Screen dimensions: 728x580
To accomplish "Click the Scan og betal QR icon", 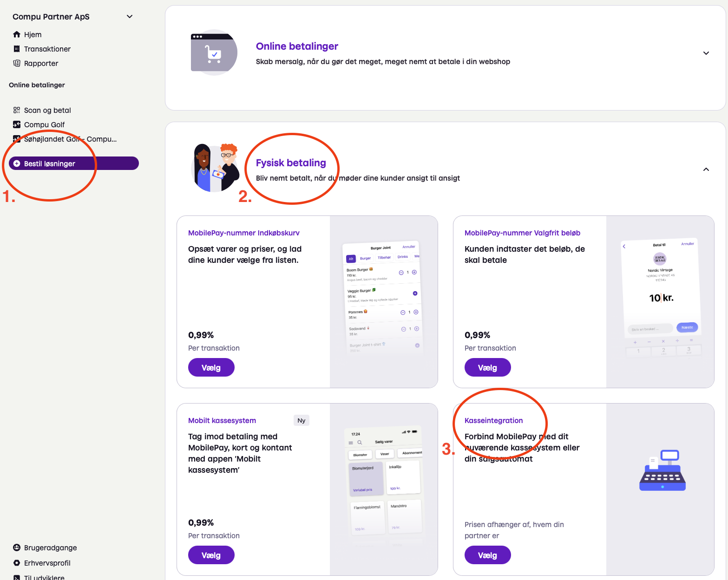I will tap(17, 110).
